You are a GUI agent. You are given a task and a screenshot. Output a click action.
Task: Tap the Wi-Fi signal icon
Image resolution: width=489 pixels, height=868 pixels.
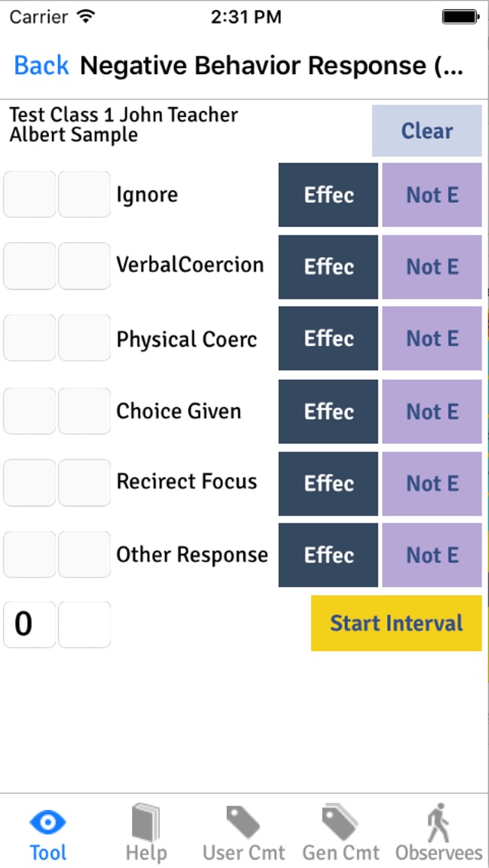(86, 17)
